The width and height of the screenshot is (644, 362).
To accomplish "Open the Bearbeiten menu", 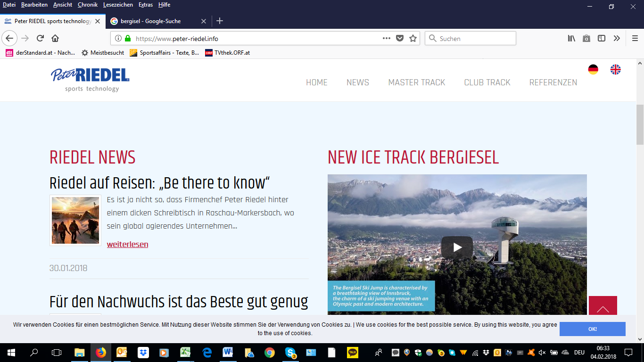I will tap(34, 5).
